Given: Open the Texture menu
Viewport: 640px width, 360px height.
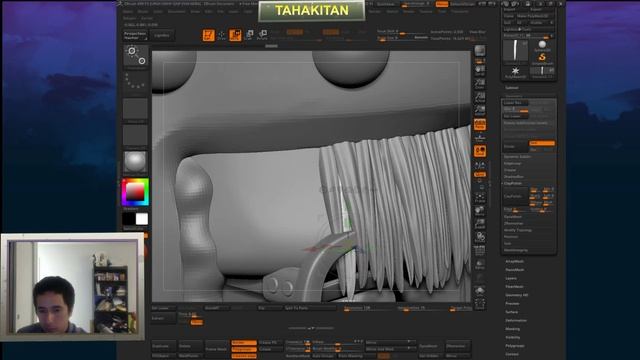Looking at the screenshot, I should click(x=426, y=11).
